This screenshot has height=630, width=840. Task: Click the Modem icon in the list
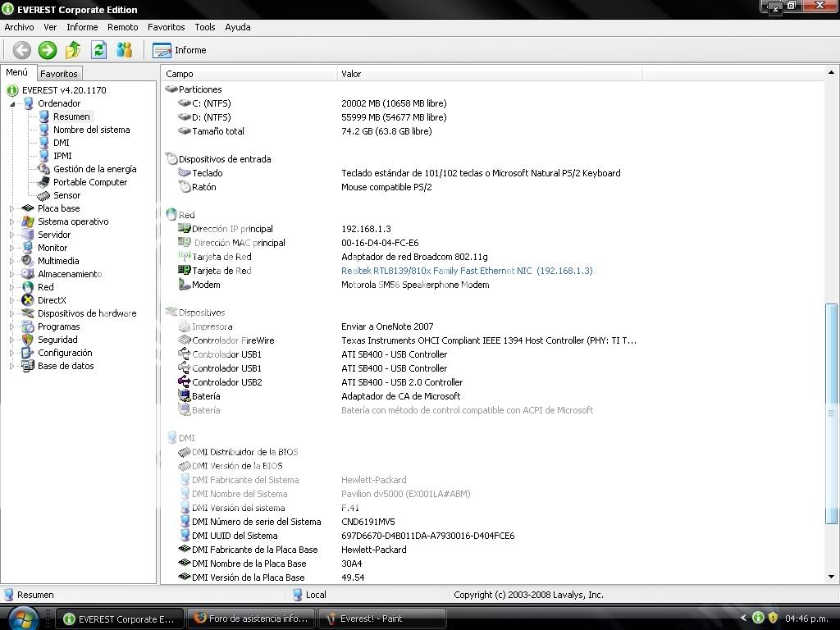tap(185, 285)
